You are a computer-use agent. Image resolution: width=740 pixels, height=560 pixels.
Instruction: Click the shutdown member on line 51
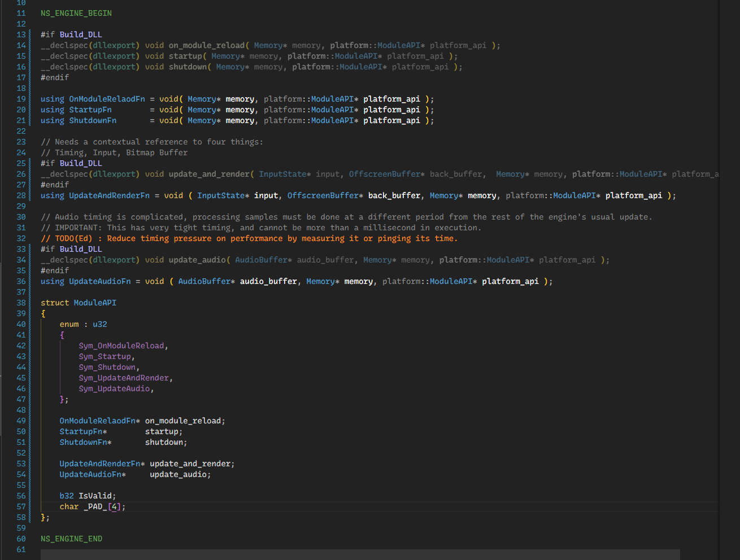click(164, 442)
